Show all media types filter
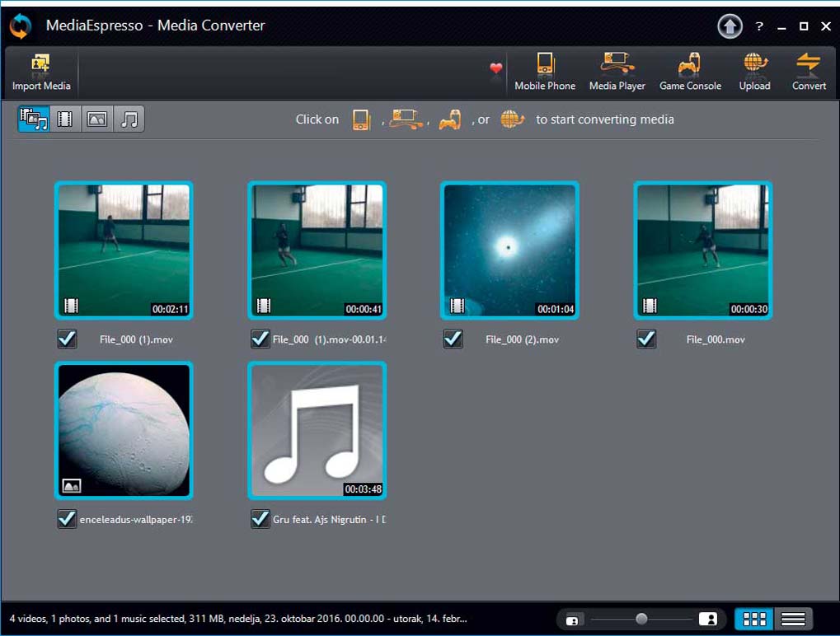This screenshot has height=636, width=840. 33,119
